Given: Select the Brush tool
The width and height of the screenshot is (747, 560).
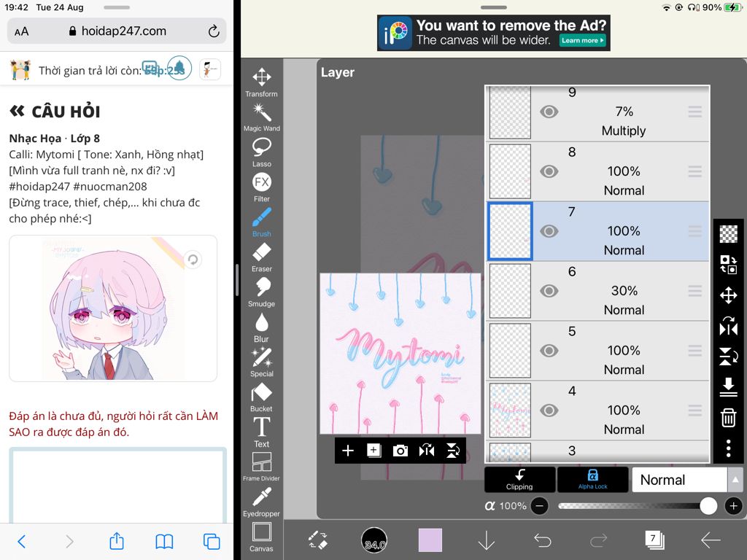Looking at the screenshot, I should [262, 222].
